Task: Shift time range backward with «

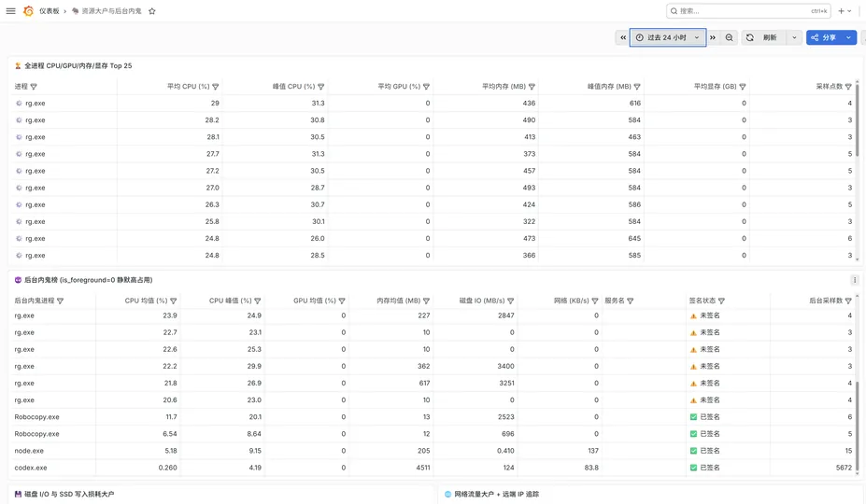Action: (623, 37)
